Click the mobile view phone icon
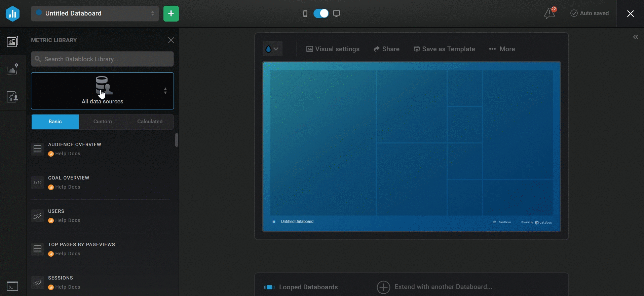The image size is (644, 296). coord(305,13)
